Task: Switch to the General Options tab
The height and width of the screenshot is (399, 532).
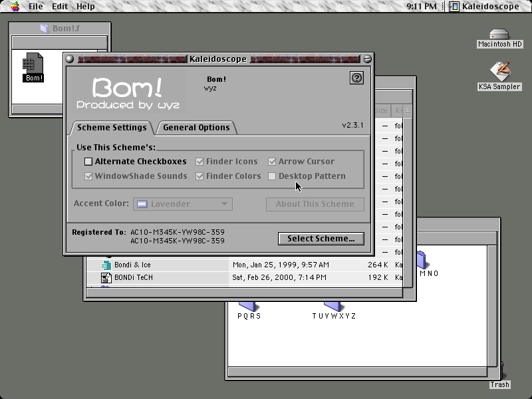Action: point(196,128)
